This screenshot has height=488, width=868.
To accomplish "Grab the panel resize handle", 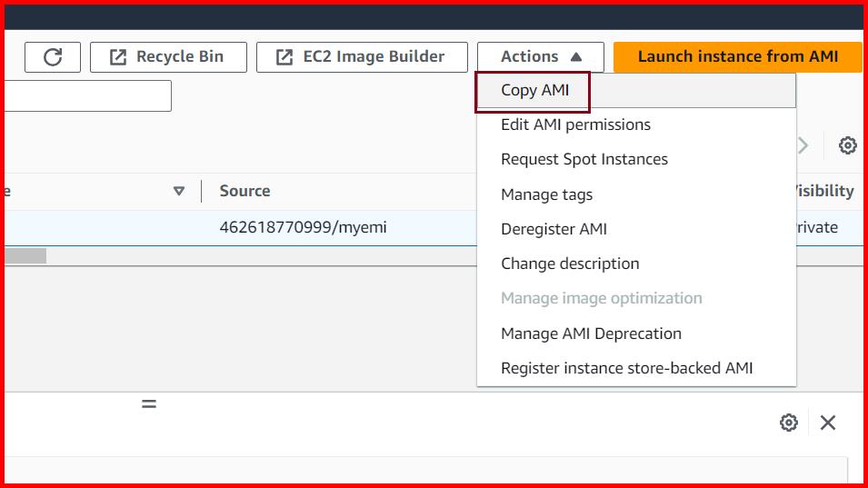I will click(149, 404).
